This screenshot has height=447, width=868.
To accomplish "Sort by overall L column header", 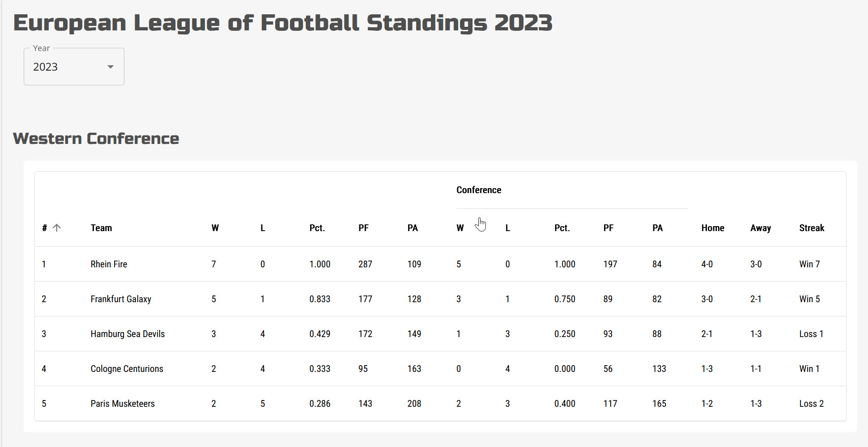I will pyautogui.click(x=263, y=228).
